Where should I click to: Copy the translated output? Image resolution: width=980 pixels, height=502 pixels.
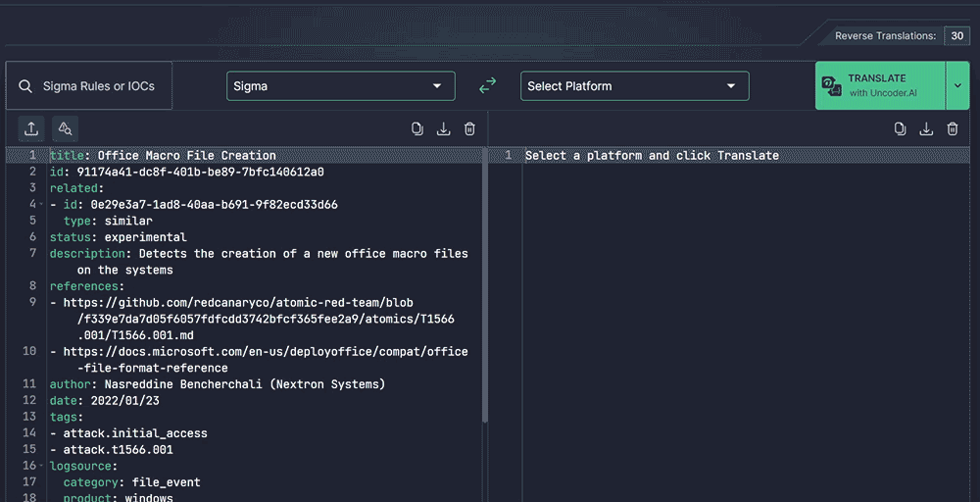pyautogui.click(x=900, y=128)
